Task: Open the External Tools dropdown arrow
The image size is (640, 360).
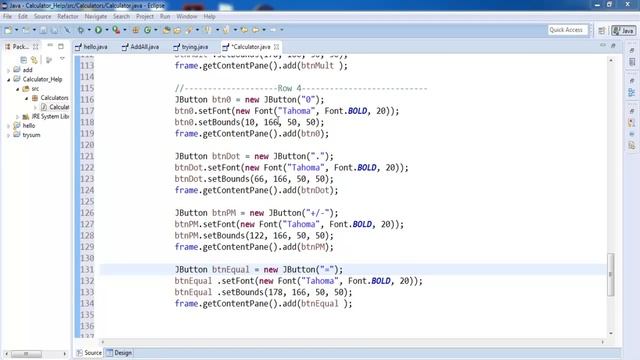Action: coord(124,30)
